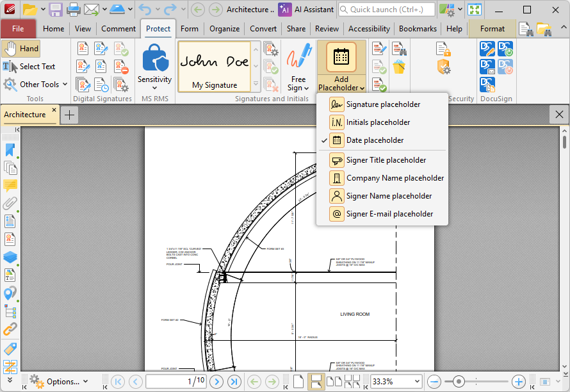The height and width of the screenshot is (392, 570).
Task: Select two pages continuous layout
Action: tap(352, 382)
